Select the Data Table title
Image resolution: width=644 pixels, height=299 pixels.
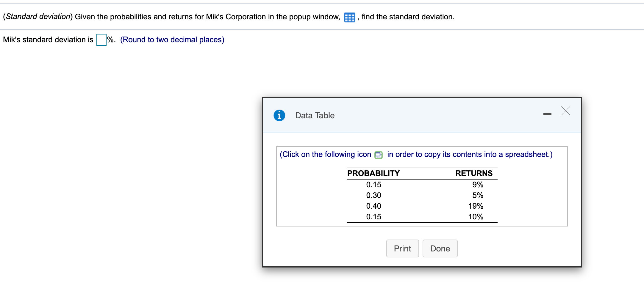coord(314,116)
